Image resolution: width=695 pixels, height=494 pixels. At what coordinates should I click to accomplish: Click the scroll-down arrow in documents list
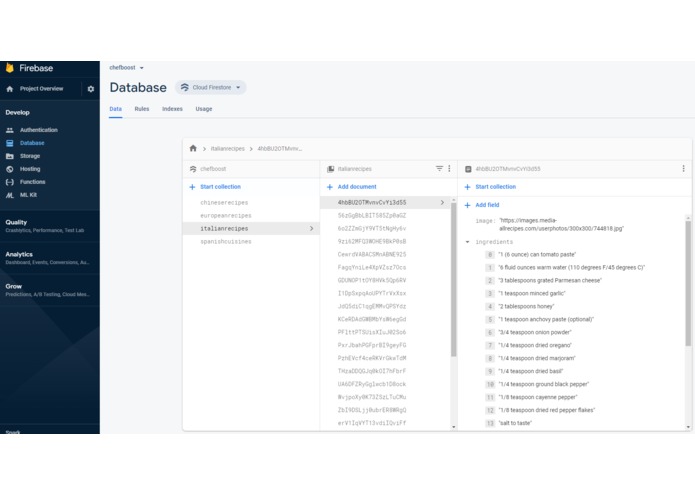[x=453, y=427]
